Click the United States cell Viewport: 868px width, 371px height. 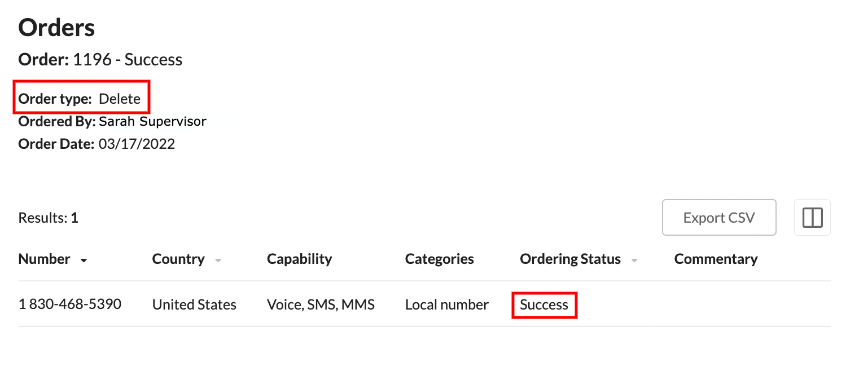click(194, 305)
